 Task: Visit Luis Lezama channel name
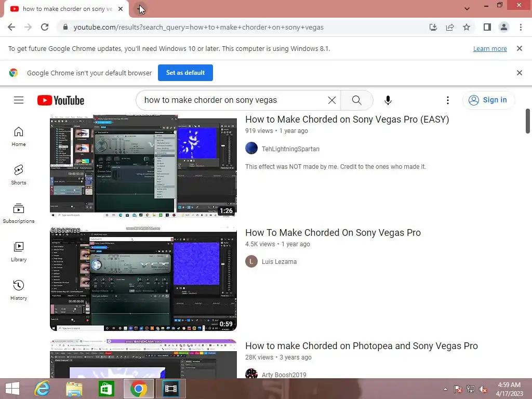[x=279, y=262]
